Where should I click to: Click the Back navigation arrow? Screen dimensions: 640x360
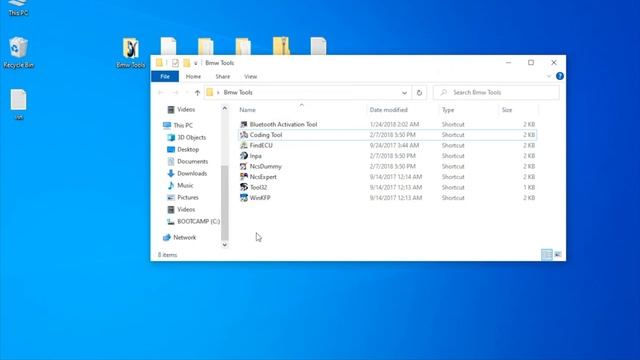click(160, 93)
